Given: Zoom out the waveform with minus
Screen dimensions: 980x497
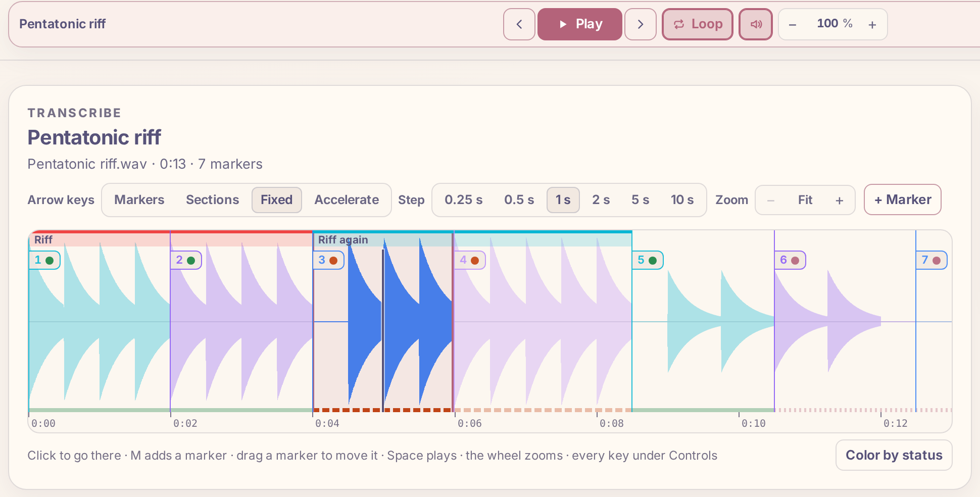Looking at the screenshot, I should click(x=771, y=201).
